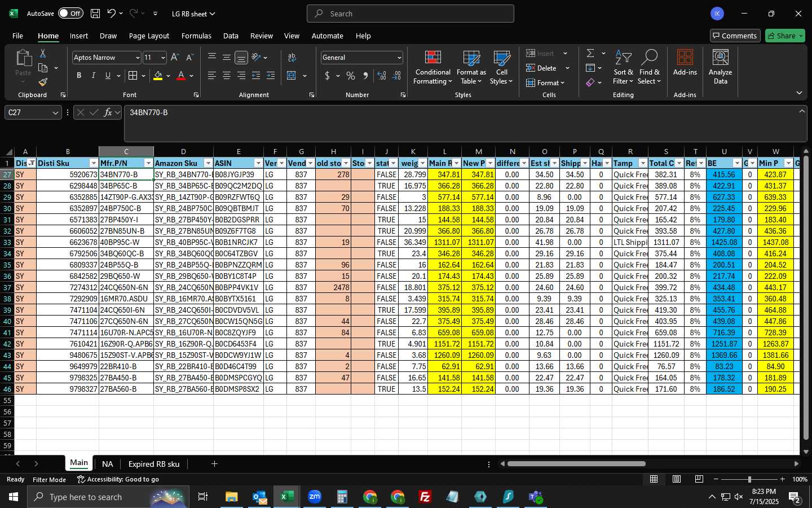Viewport: 812px width, 508px height.
Task: Collapse the ribbon with chevron
Action: tap(799, 93)
